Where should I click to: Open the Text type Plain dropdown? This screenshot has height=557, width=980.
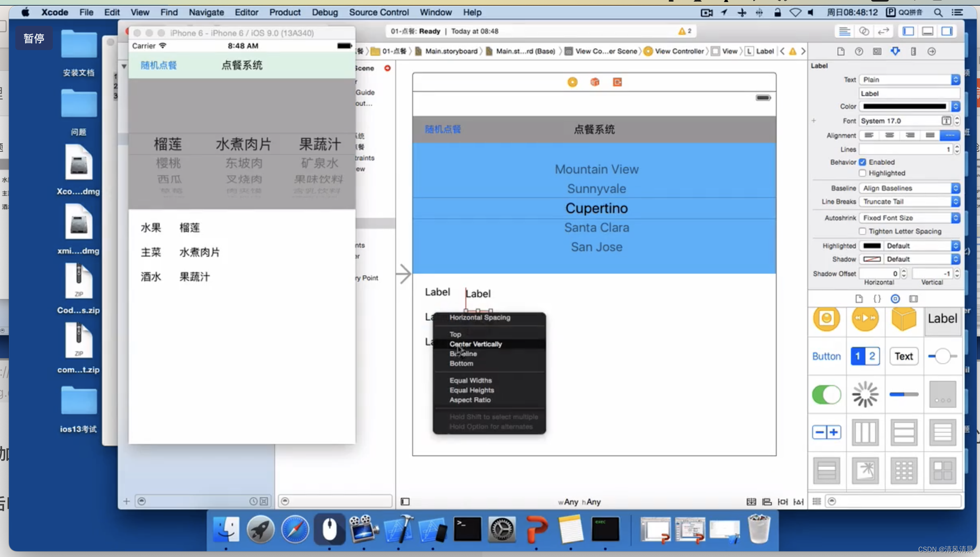click(909, 80)
